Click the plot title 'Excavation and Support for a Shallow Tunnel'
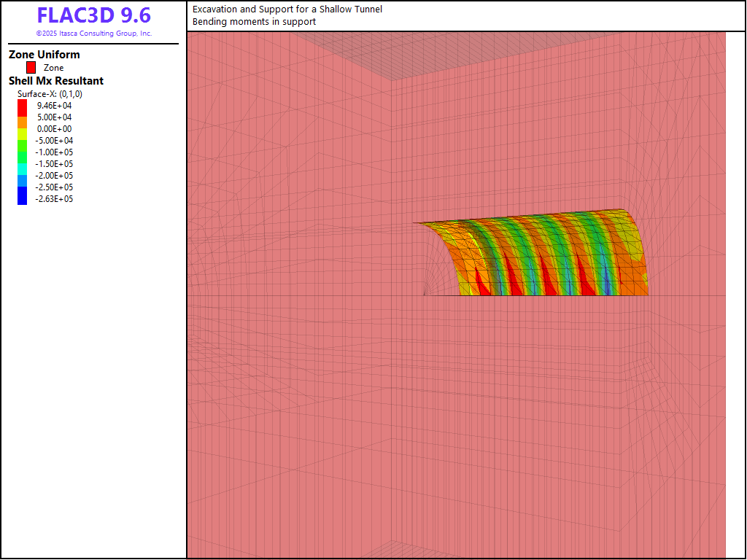 (287, 9)
